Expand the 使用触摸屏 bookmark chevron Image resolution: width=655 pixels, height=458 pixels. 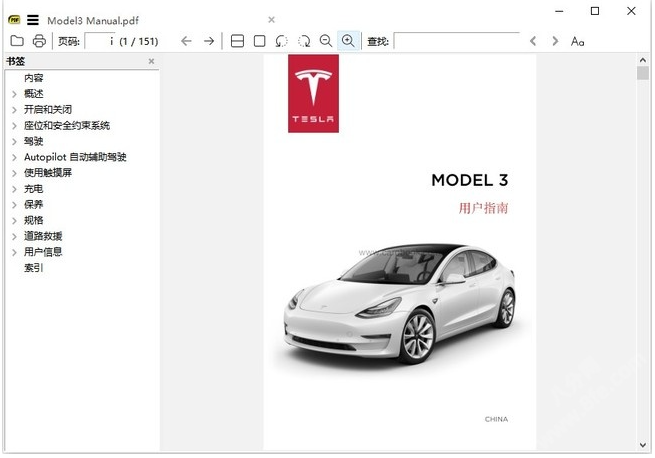click(x=14, y=173)
